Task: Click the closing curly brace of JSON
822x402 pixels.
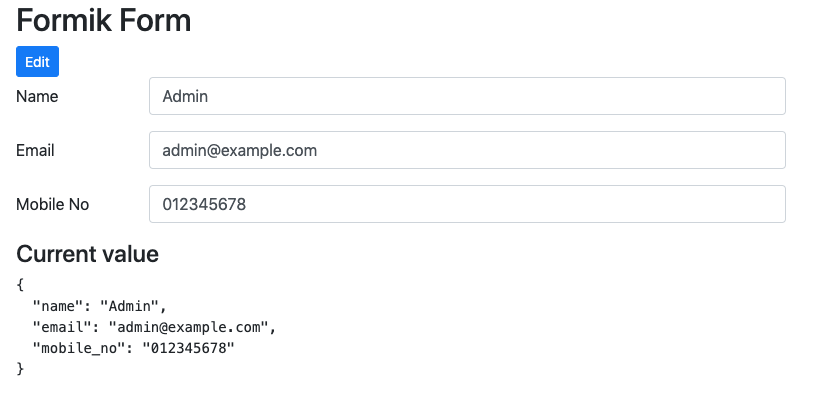Action: (x=20, y=369)
